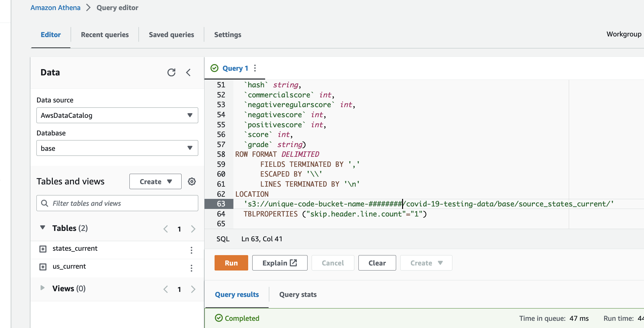
Task: Place cursor on the LOCATION S3 path line
Action: 429,204
